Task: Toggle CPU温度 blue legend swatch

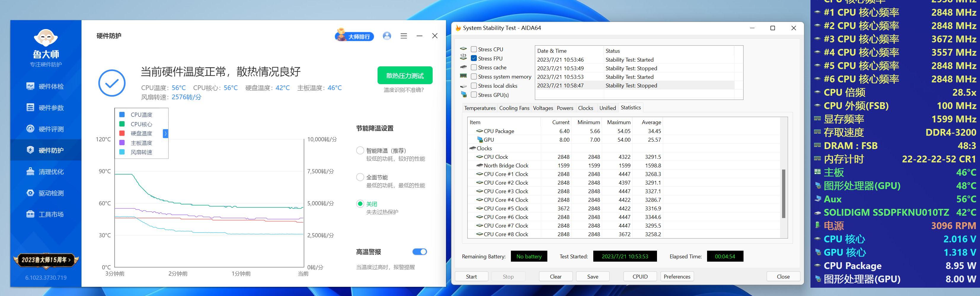Action: pos(122,115)
